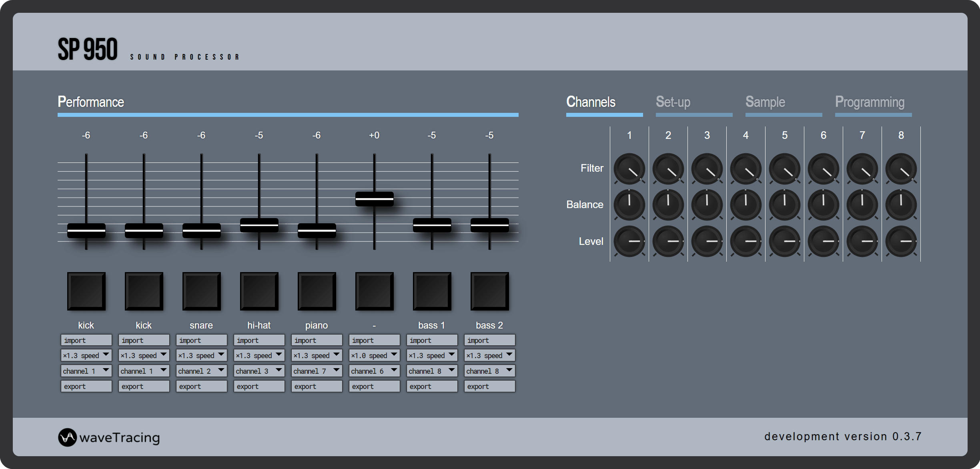The height and width of the screenshot is (469, 980).
Task: Click the Balance knob for channel 4
Action: coord(746,205)
